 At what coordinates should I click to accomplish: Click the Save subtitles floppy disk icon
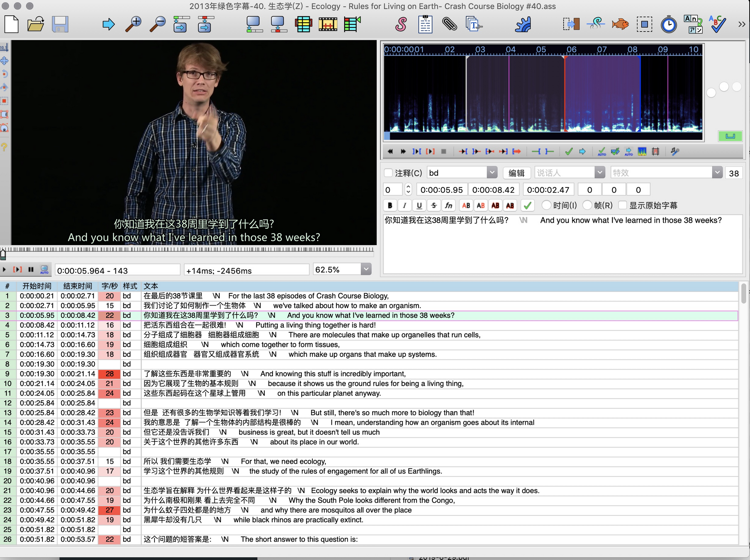pos(60,24)
